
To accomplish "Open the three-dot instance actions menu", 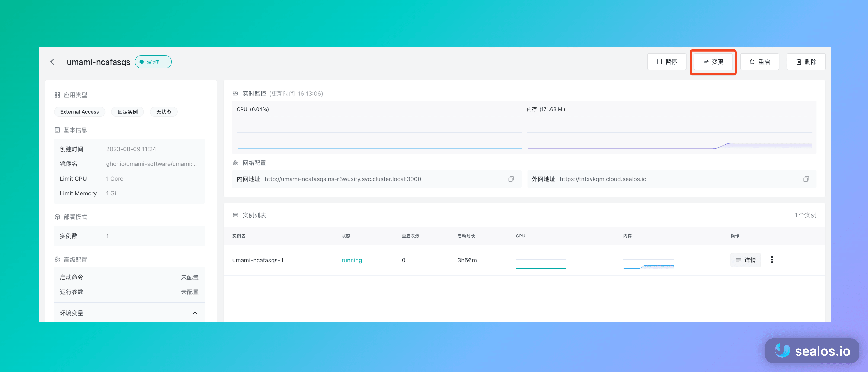I will [772, 259].
